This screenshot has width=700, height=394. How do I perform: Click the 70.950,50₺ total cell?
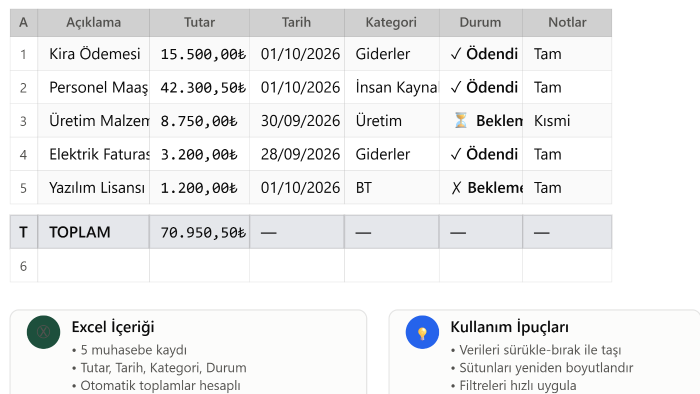(199, 232)
